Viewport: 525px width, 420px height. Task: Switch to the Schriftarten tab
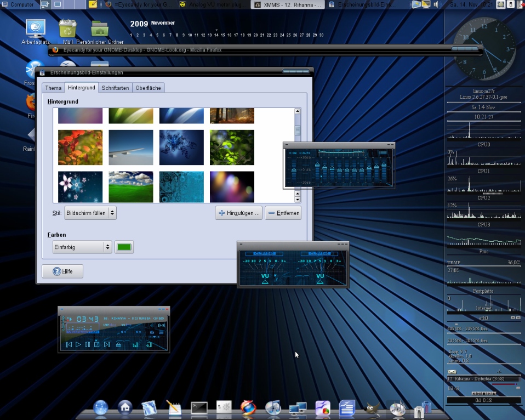coord(115,88)
